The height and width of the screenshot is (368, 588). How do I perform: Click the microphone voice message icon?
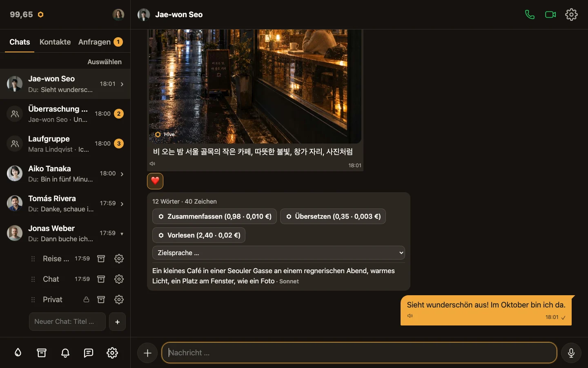[571, 353]
